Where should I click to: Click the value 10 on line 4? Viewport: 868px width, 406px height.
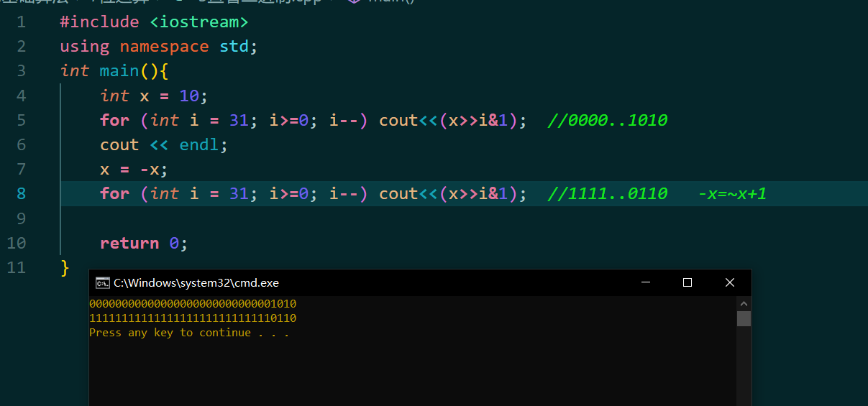(188, 96)
